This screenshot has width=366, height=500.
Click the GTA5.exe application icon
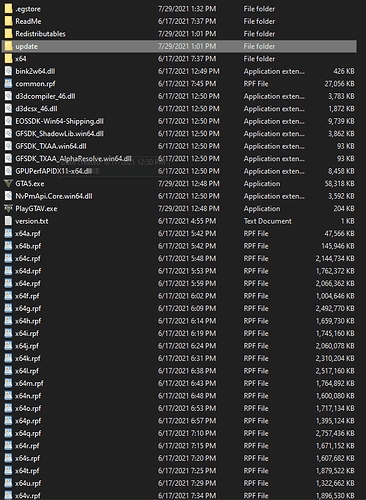pos(8,184)
